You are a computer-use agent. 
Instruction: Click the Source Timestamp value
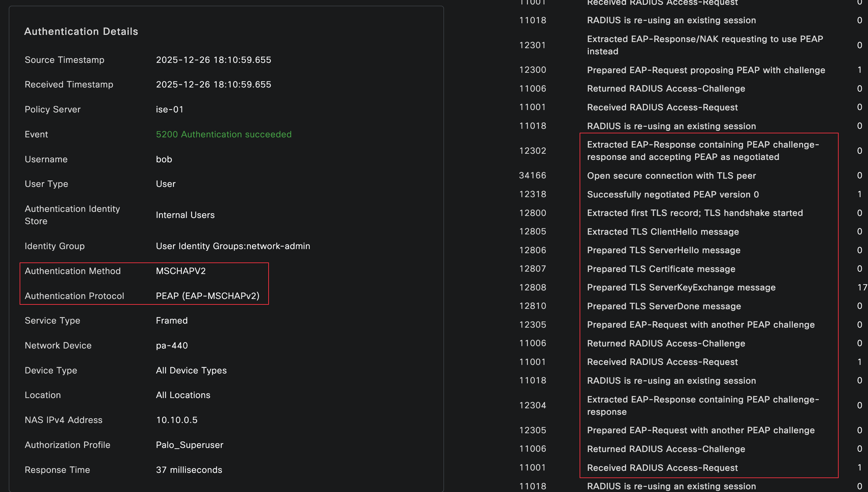213,60
